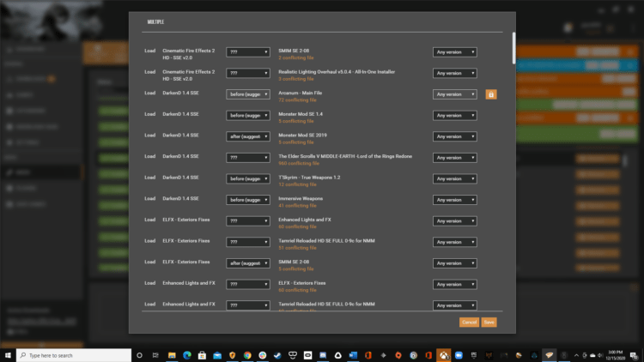Screen dimensions: 644x362
Task: Change 'before' dropdown for Arcanum - Main File
Action: (247, 94)
